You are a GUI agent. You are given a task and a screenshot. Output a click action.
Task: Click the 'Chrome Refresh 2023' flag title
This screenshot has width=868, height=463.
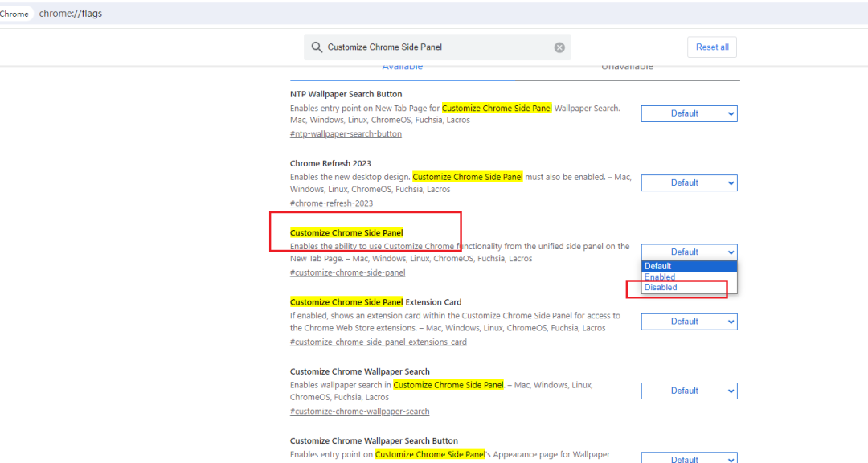(330, 163)
